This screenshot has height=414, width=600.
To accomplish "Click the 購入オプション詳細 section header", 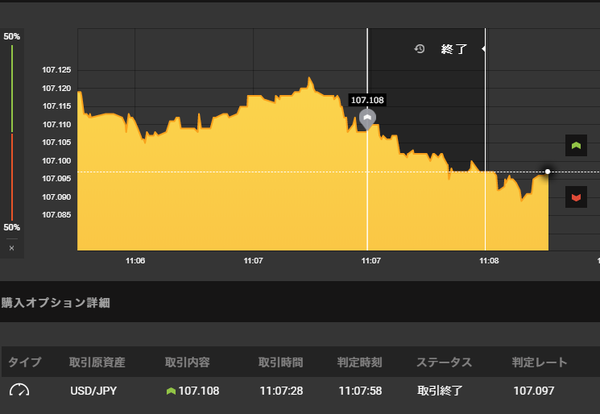I will click(56, 303).
